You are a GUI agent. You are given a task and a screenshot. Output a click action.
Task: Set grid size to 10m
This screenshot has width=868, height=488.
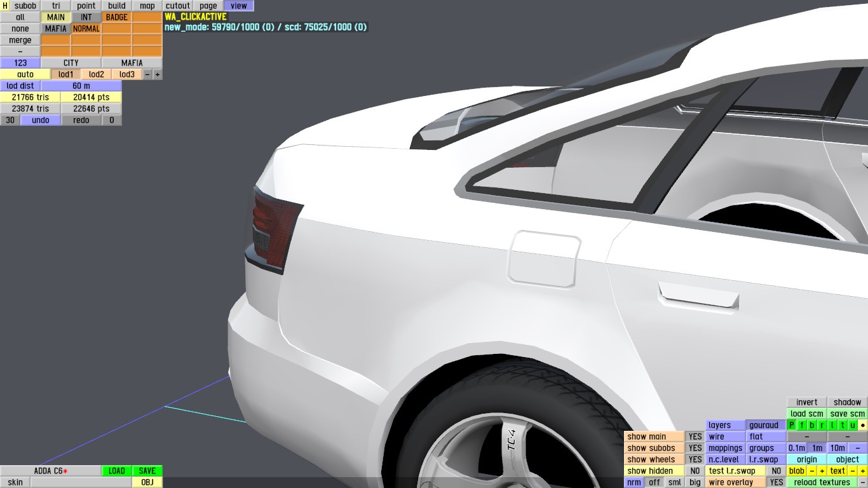[x=837, y=448]
